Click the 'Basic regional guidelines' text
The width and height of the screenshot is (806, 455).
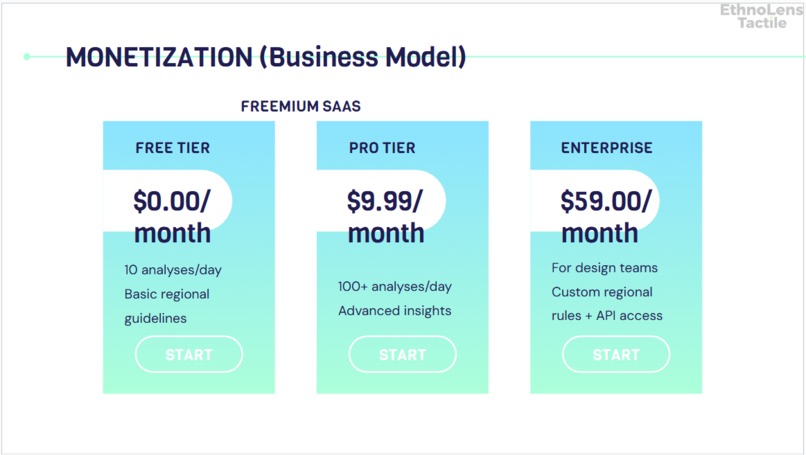(167, 306)
